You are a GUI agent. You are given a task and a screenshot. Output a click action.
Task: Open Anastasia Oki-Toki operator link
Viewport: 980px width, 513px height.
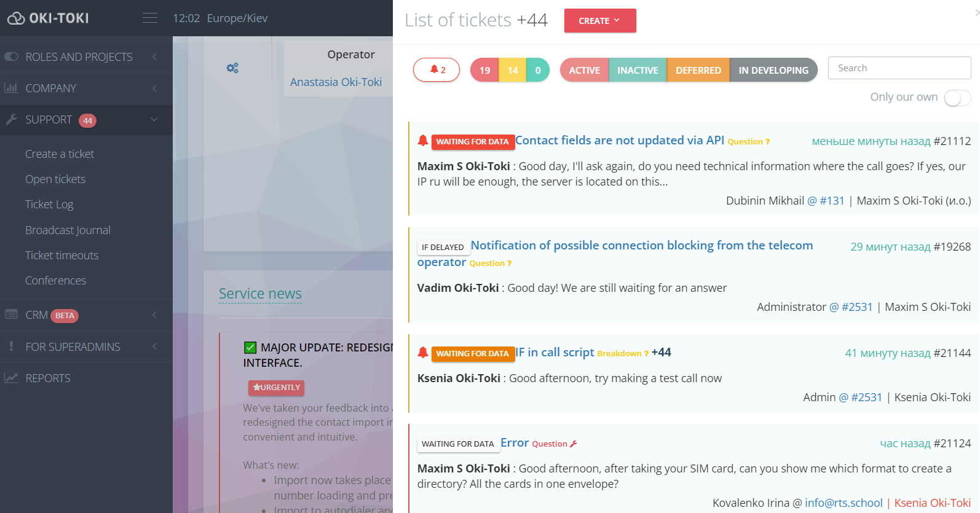pos(336,82)
